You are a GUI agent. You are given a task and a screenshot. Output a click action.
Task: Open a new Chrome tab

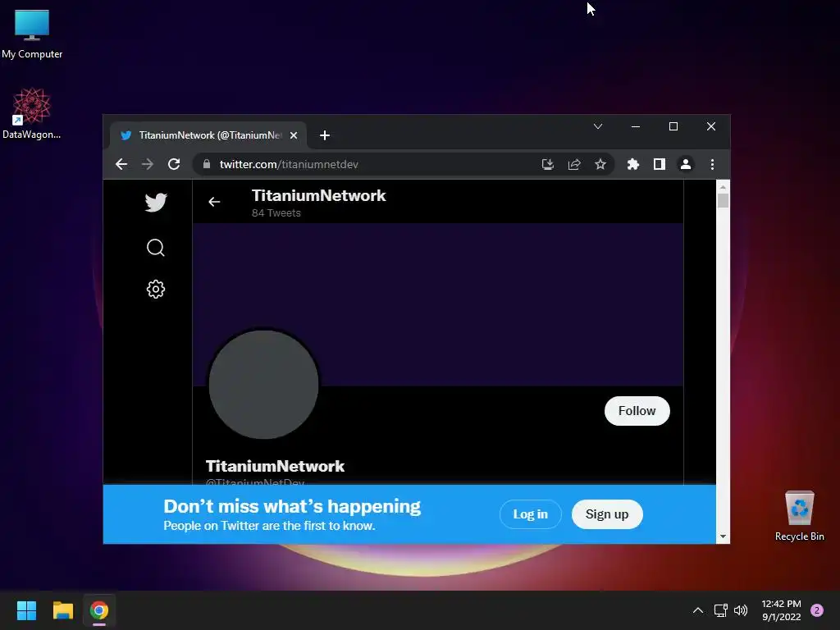(325, 135)
